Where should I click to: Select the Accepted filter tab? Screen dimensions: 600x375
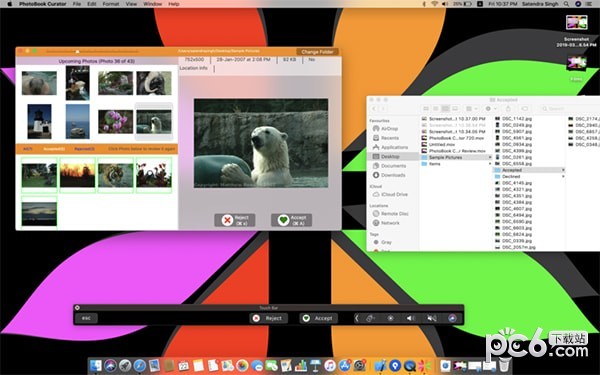click(x=54, y=149)
